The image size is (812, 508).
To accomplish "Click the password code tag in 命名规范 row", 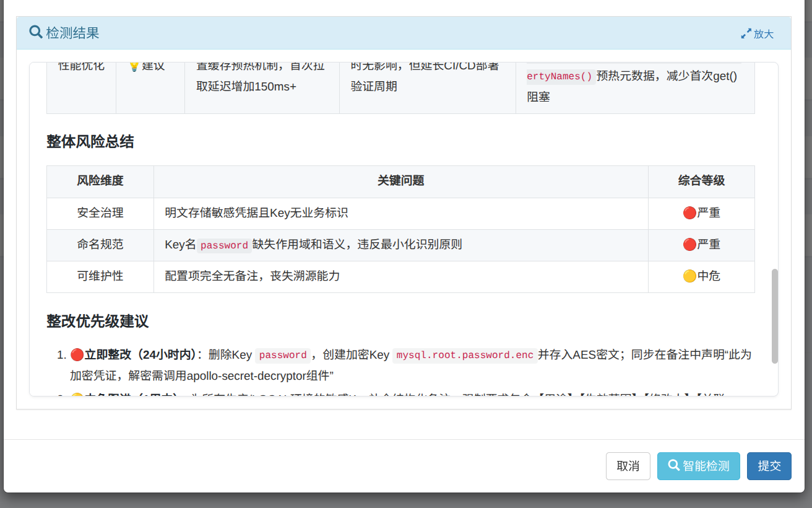I will click(x=224, y=245).
